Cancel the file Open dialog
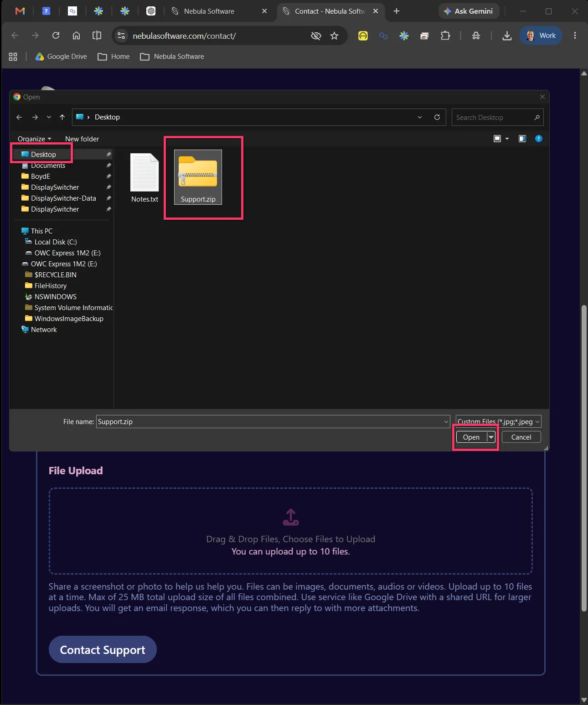588x705 pixels. click(x=521, y=437)
